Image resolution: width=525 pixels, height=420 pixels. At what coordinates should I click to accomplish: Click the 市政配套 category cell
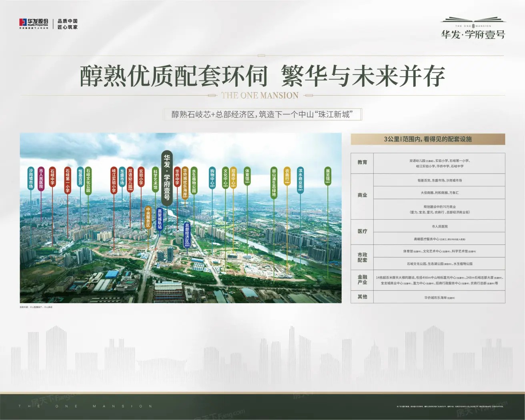[x=362, y=257]
